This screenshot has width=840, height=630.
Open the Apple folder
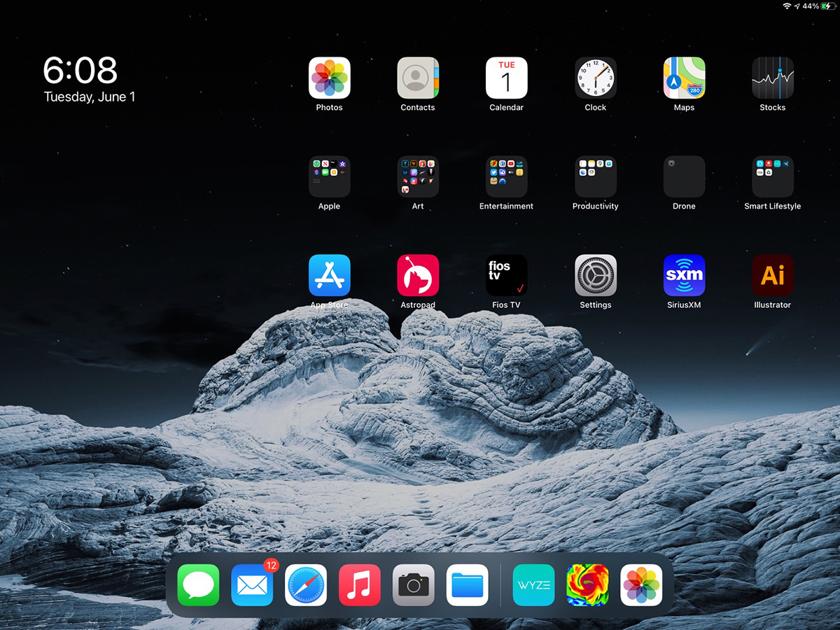[x=329, y=176]
